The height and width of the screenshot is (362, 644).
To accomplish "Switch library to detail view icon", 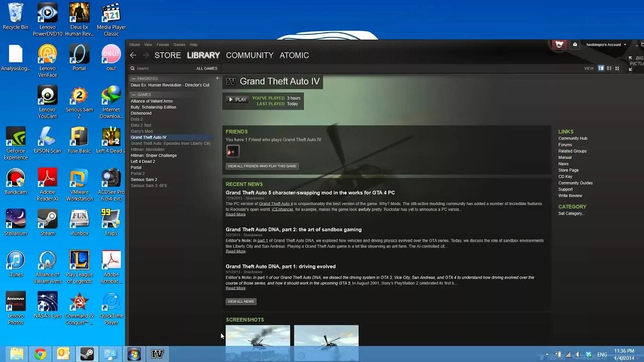I will coord(601,68).
